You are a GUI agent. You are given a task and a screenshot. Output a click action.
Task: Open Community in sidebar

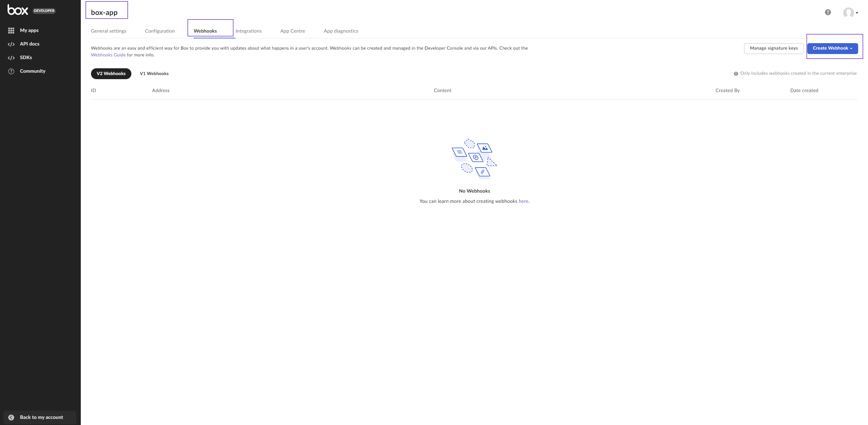tap(33, 71)
